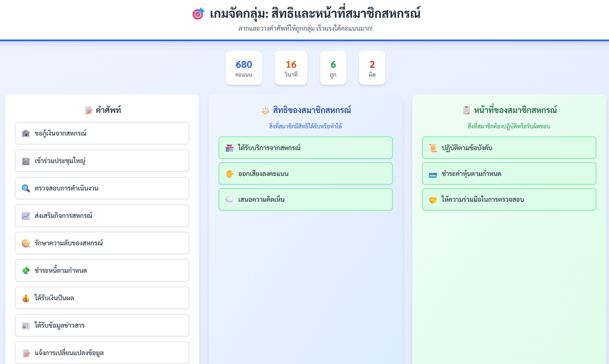Click the รักษาความลับของสหกรณ์ card
Screen dimensions: 609x364
point(102,243)
